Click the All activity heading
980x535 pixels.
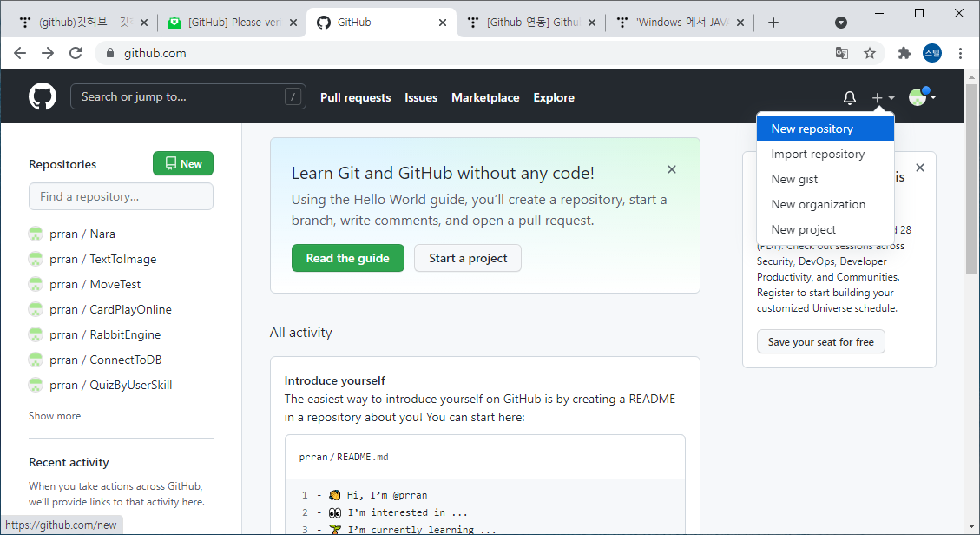(x=300, y=333)
